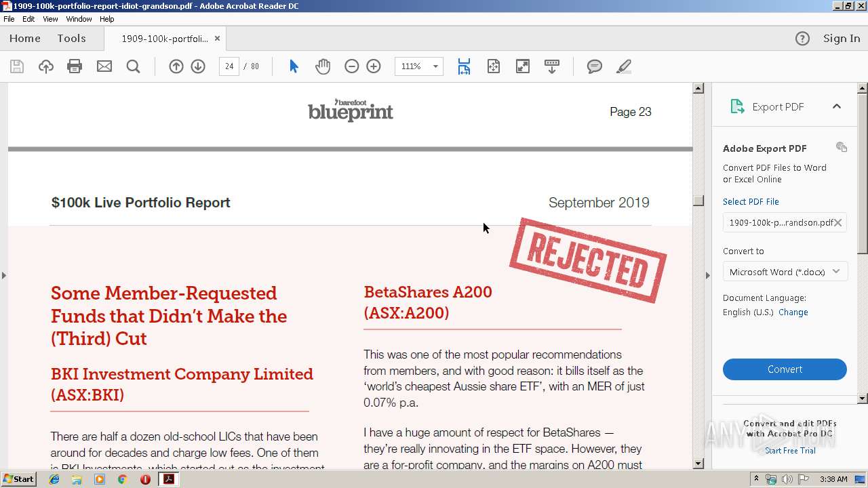
Task: Open the Highlight pen tool
Action: [624, 66]
